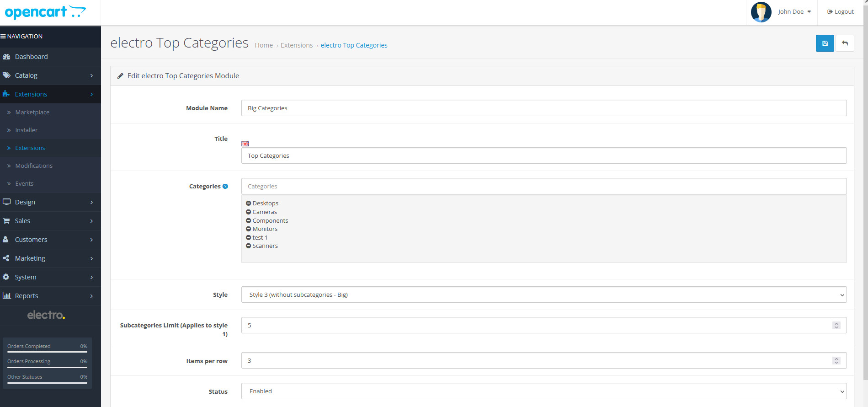Click the Design monitor icon

(x=6, y=202)
